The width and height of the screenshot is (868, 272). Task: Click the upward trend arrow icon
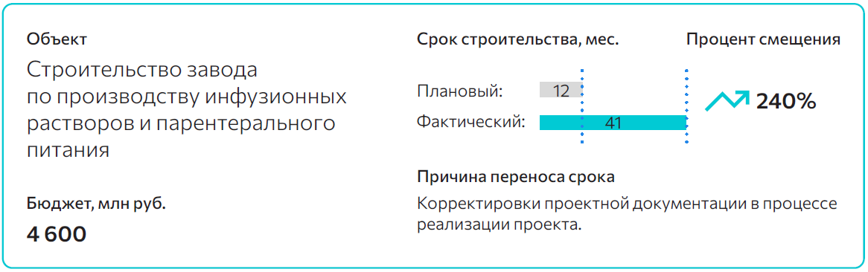coord(727,100)
